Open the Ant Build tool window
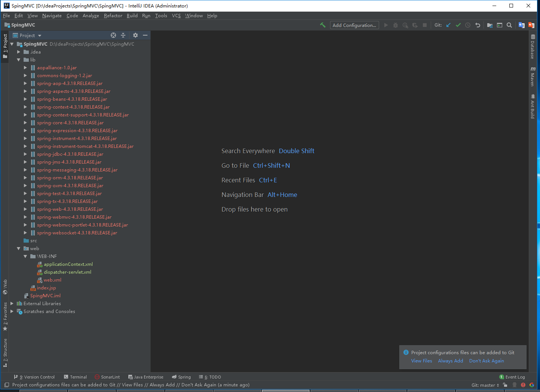Viewport: 540px width, 392px height. (x=533, y=106)
